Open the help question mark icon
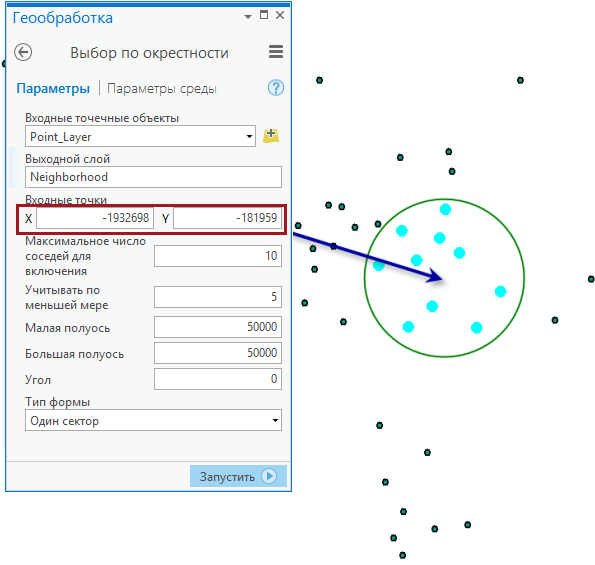 [276, 88]
